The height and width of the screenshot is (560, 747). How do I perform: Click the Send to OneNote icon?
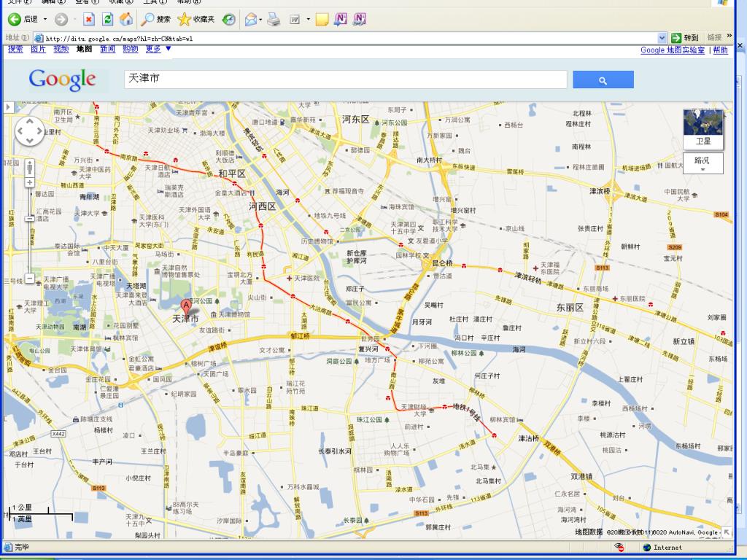340,20
